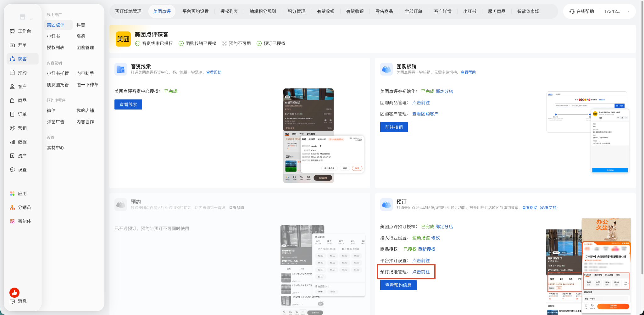Click the 查看线索 button
This screenshot has width=644, height=315.
point(128,104)
